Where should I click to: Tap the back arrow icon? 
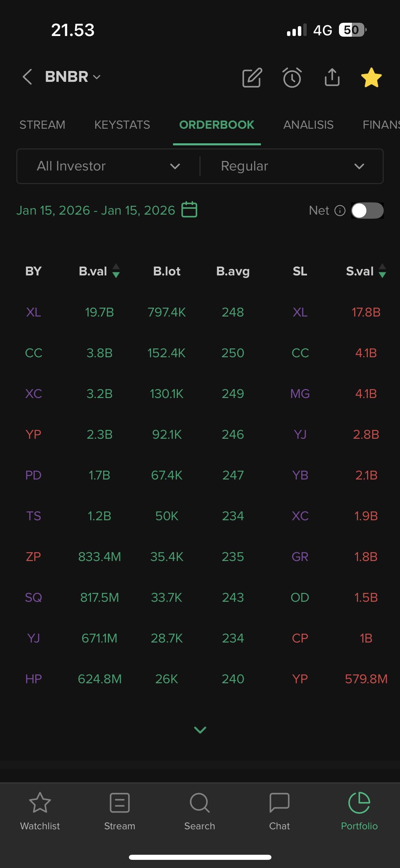coord(27,77)
